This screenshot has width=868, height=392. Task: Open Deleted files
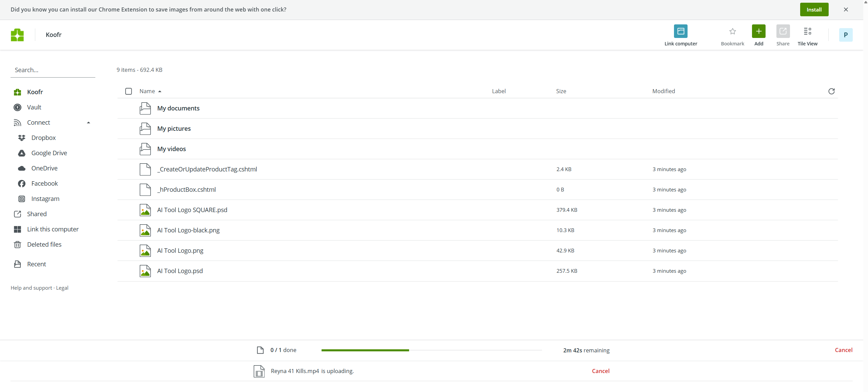(44, 244)
